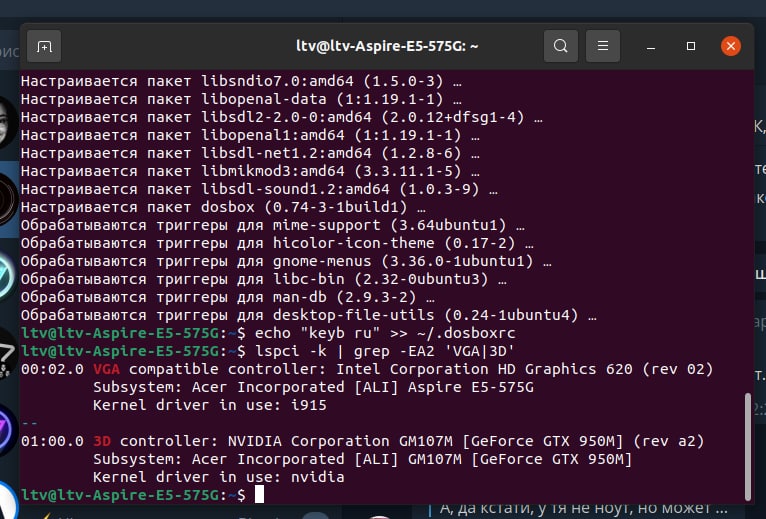The width and height of the screenshot is (766, 519).
Task: Close the terminal window
Action: point(731,46)
